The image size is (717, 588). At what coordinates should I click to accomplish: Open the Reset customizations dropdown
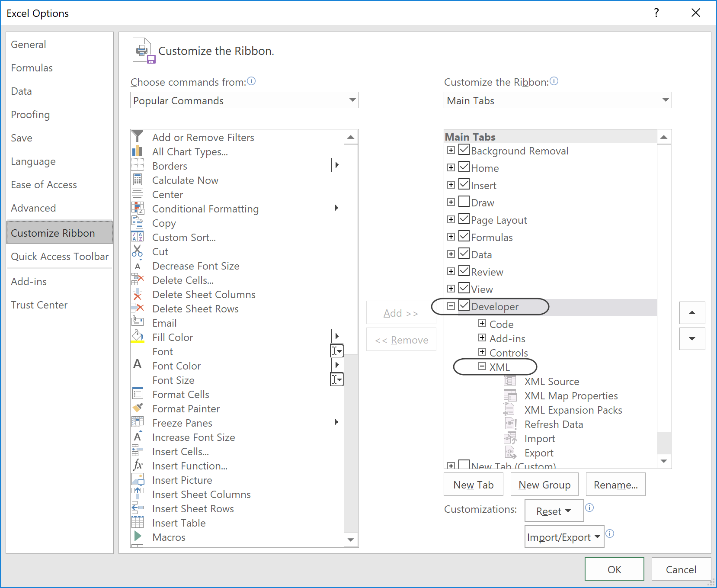coord(554,511)
